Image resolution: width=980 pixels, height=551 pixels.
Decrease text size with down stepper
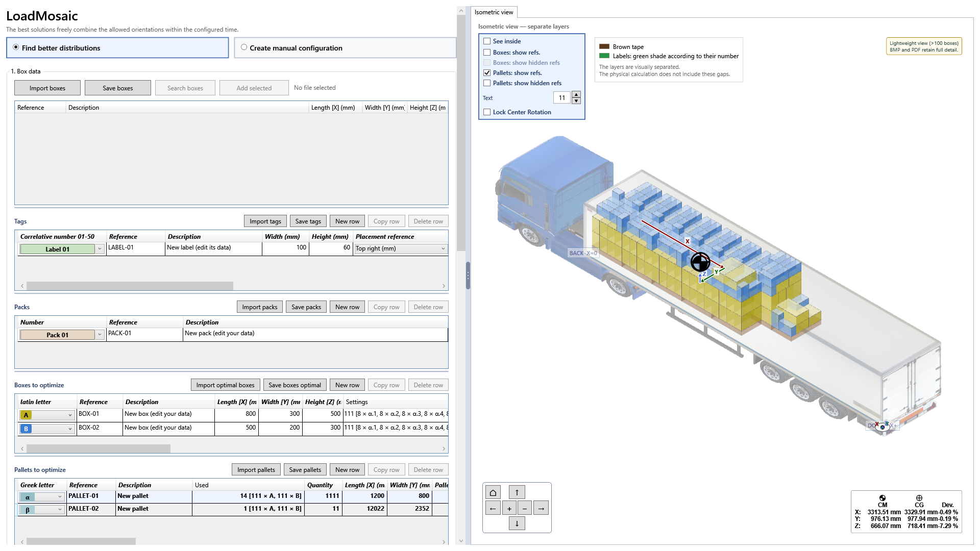(x=576, y=101)
